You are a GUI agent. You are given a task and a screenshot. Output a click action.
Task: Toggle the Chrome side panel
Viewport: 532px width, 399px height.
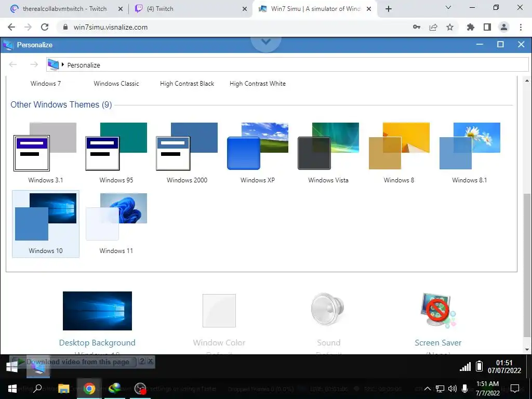coord(487,27)
